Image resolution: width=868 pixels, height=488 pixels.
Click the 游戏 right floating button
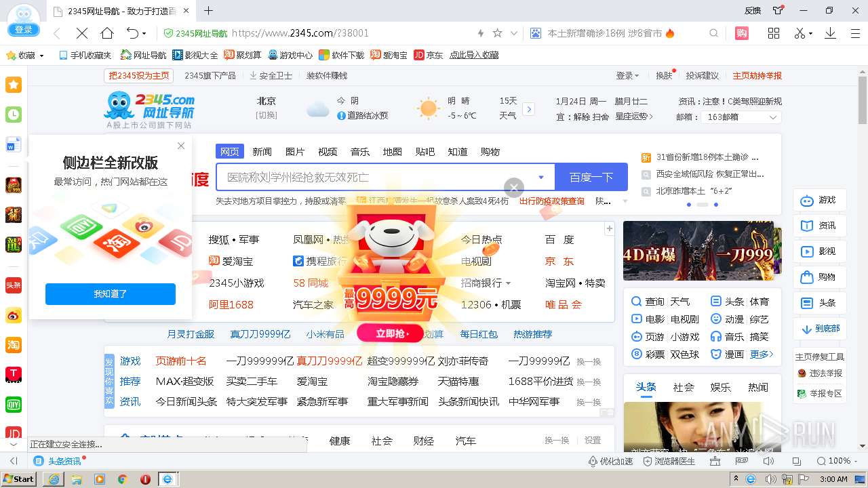pos(819,201)
